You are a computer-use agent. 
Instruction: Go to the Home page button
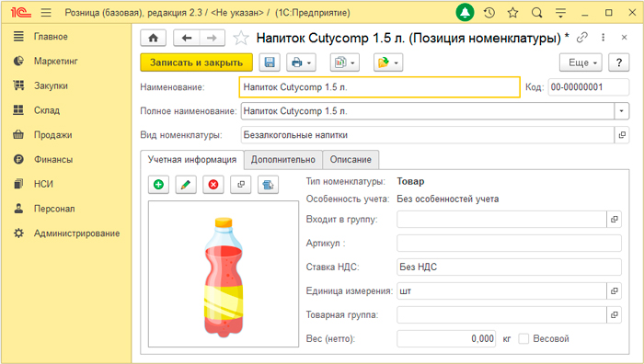154,39
